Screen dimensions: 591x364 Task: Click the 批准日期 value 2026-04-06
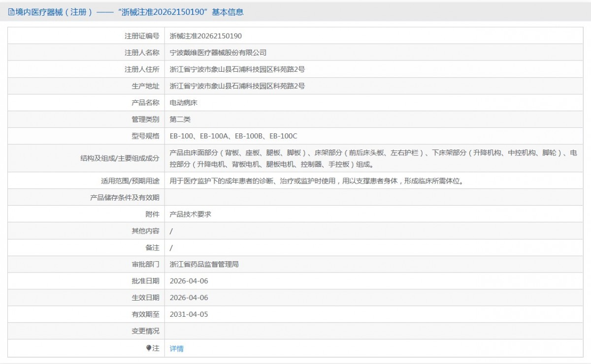(x=189, y=281)
